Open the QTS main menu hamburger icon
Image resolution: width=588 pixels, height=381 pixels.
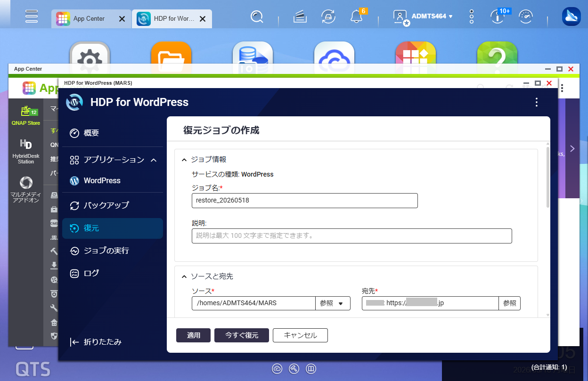pyautogui.click(x=32, y=16)
